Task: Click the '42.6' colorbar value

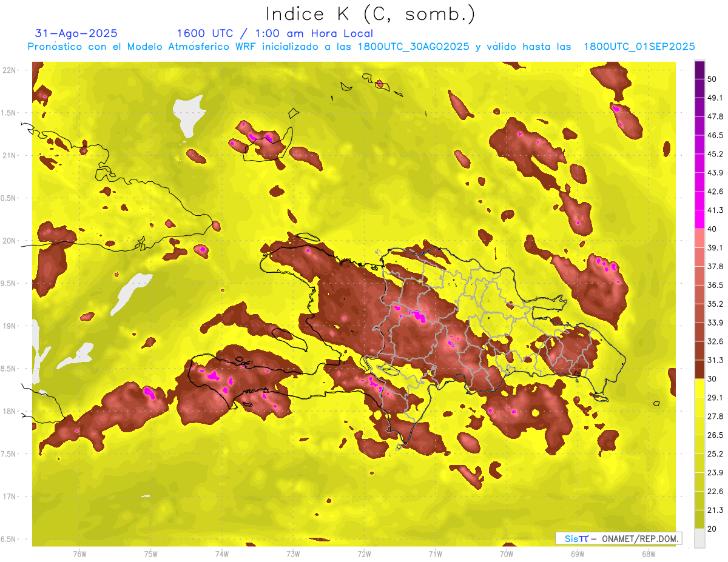Action: click(x=715, y=192)
